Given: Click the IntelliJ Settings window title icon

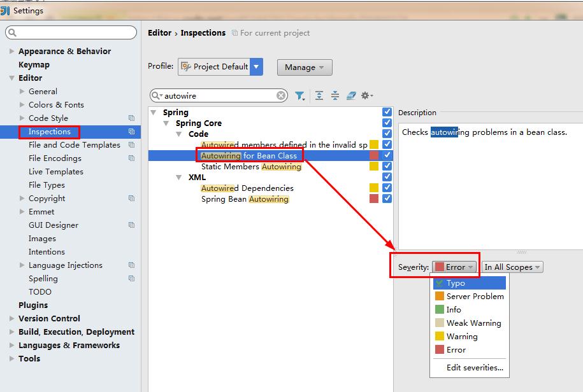Looking at the screenshot, I should (5, 10).
